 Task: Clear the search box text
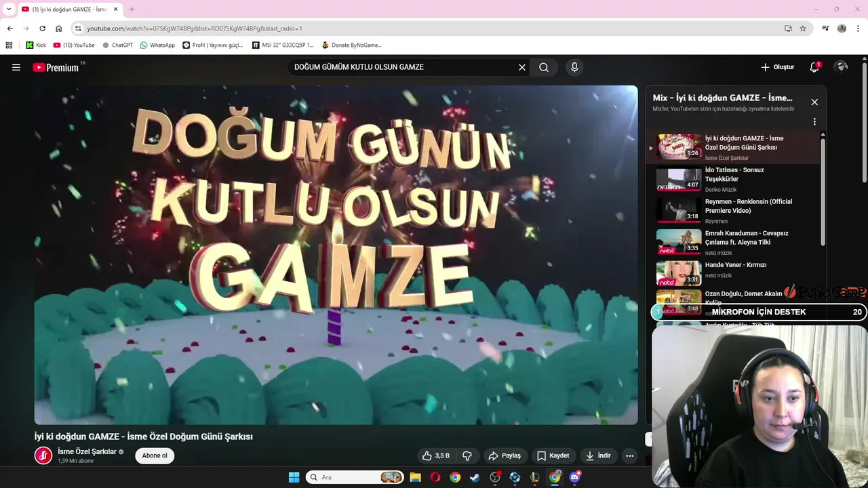(522, 67)
